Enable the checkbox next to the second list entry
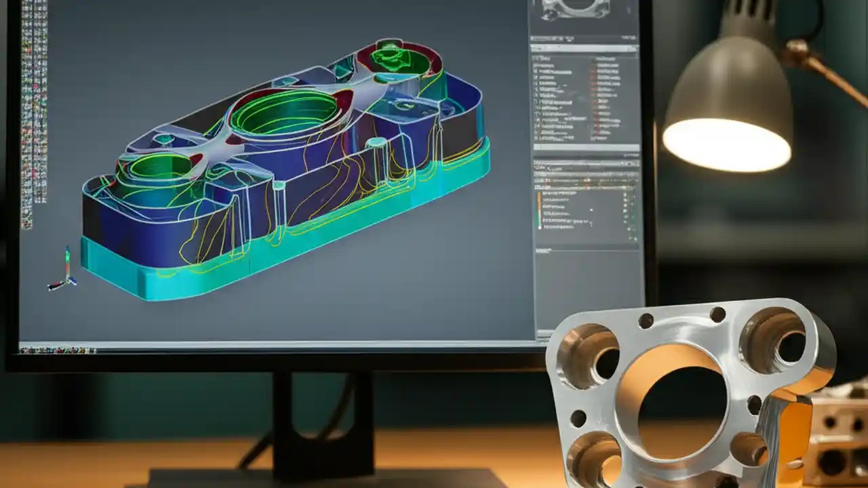868x488 pixels. (536, 71)
